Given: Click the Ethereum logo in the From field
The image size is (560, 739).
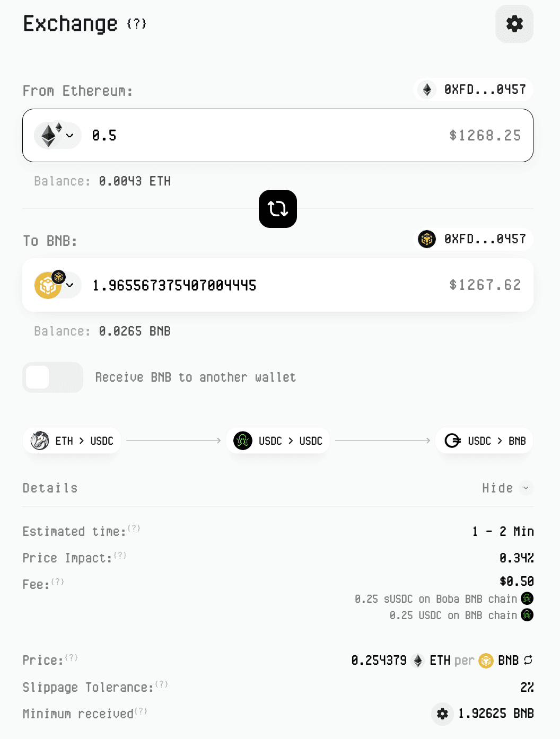Looking at the screenshot, I should 49,135.
